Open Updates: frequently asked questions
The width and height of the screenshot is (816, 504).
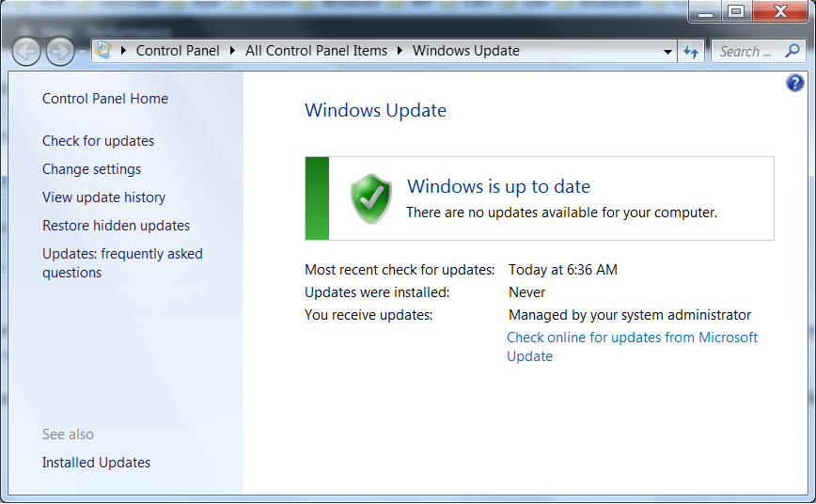122,263
